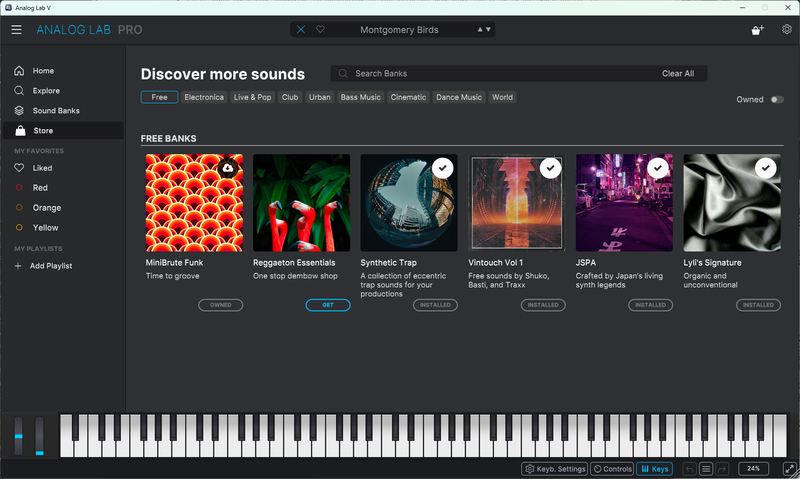Image resolution: width=800 pixels, height=479 pixels.
Task: Click the redo arrow icon
Action: coord(722,469)
